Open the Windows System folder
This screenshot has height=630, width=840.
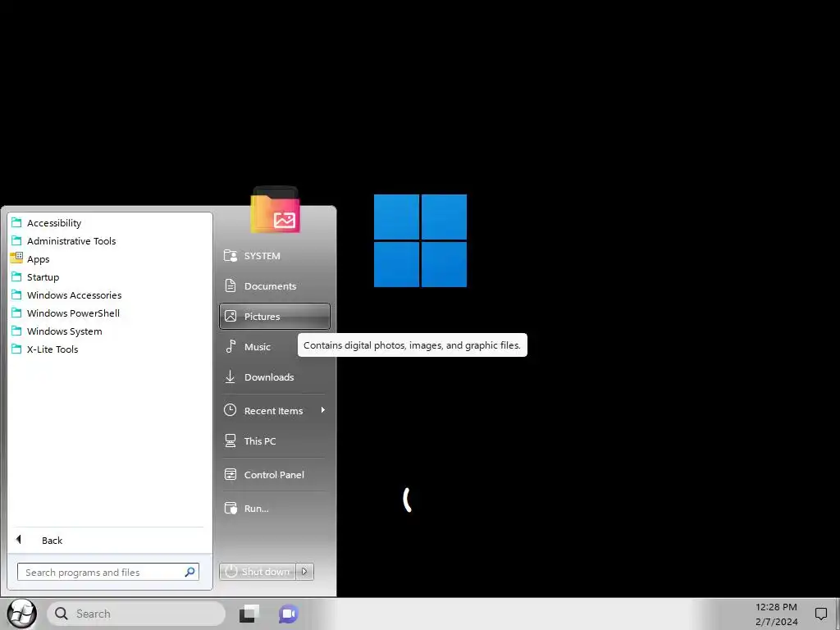pos(110,331)
